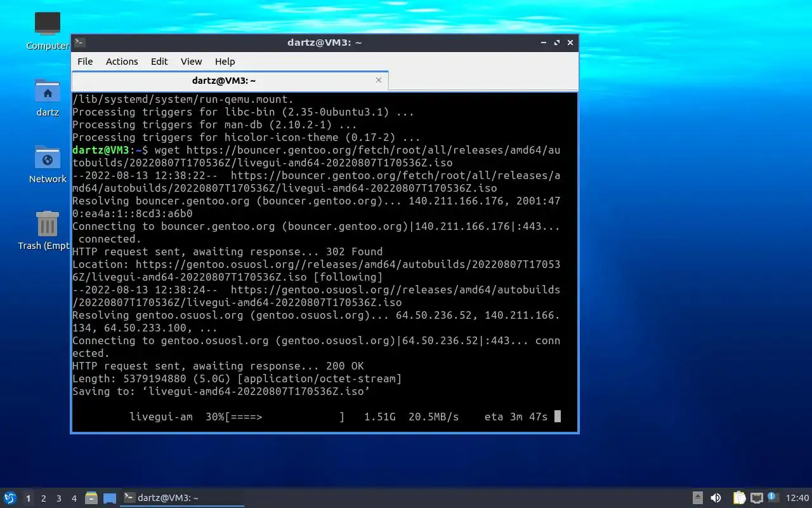Maximize the terminal window
812x508 pixels.
(x=557, y=43)
